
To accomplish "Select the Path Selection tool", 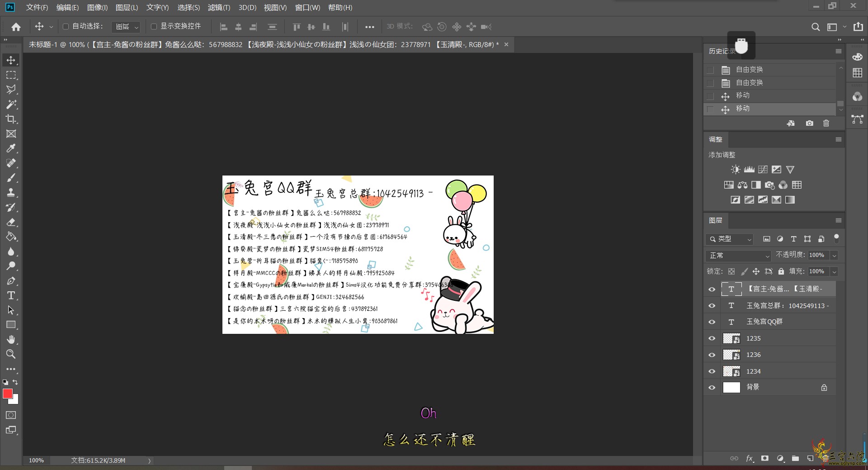I will tap(11, 310).
